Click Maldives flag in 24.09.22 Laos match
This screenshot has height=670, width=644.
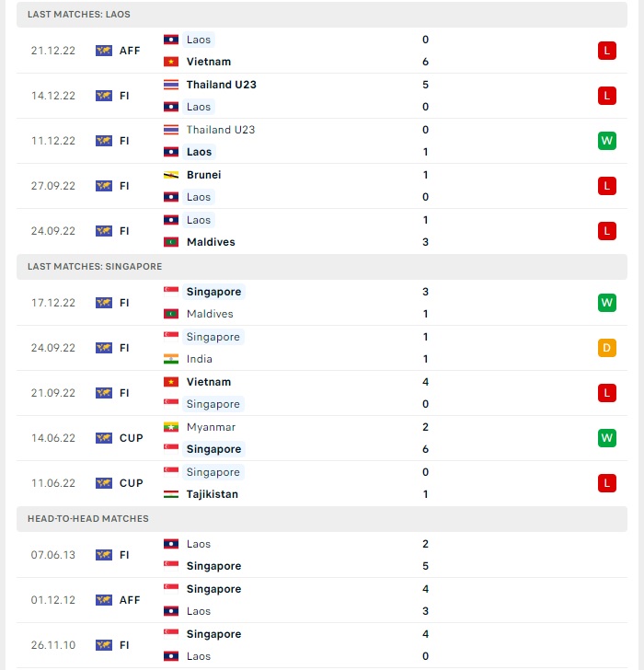[171, 242]
